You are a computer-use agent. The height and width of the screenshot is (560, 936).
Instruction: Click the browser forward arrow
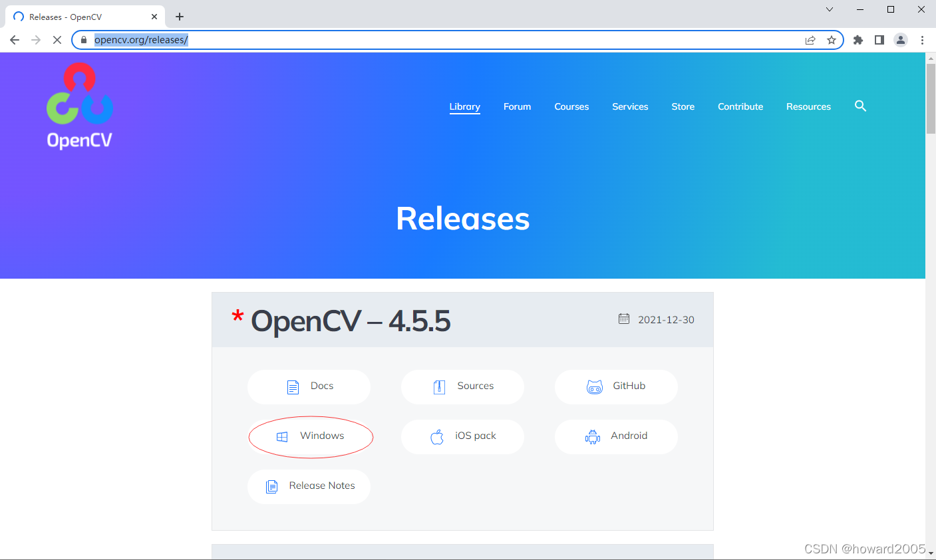(x=36, y=40)
